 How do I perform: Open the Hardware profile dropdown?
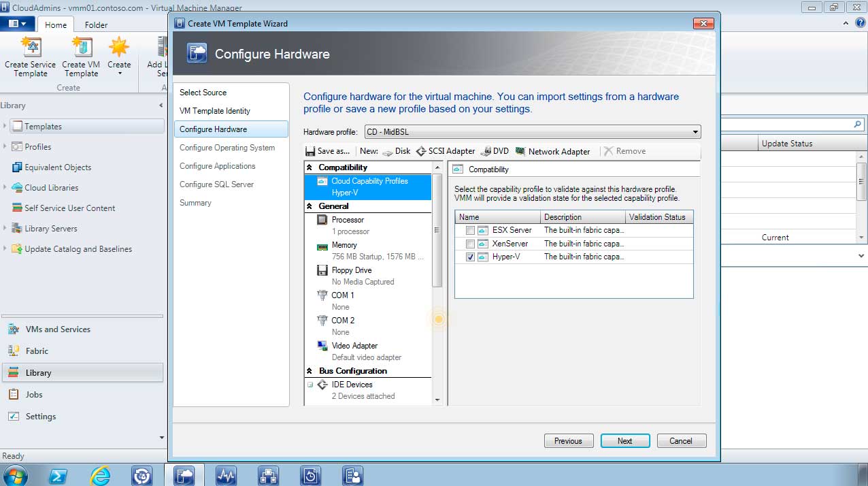coord(532,132)
